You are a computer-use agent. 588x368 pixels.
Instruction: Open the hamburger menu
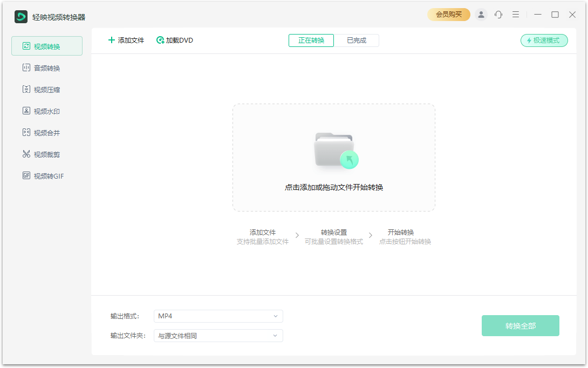(x=516, y=15)
